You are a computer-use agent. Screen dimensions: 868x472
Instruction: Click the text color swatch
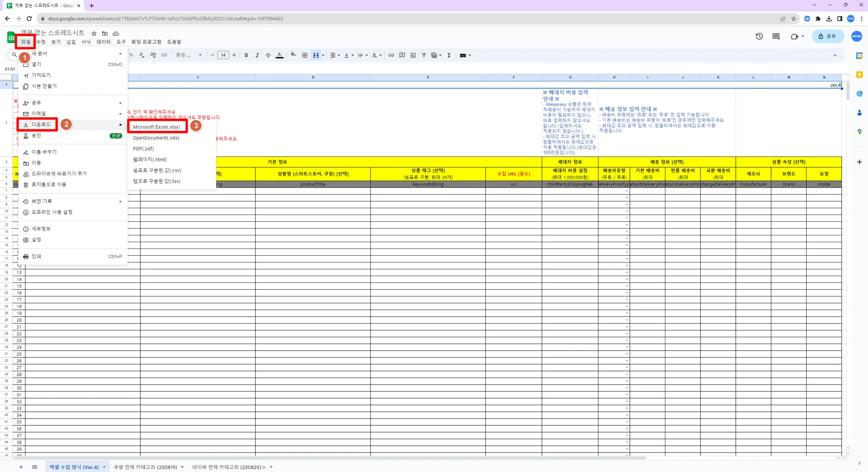[x=279, y=55]
